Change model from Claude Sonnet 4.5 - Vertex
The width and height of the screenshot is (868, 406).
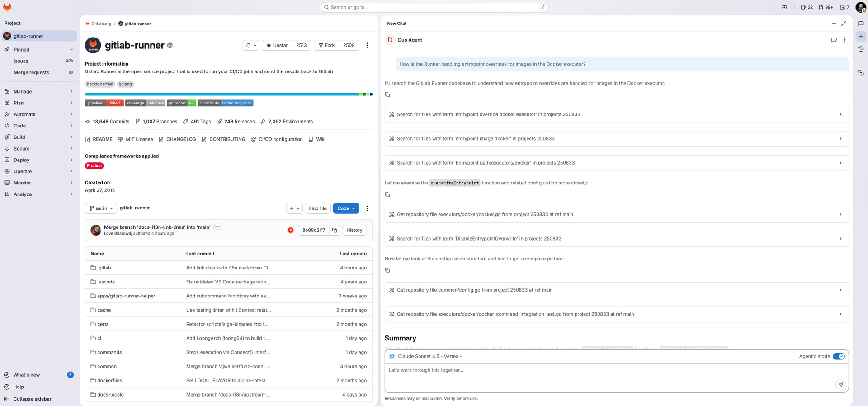(430, 356)
